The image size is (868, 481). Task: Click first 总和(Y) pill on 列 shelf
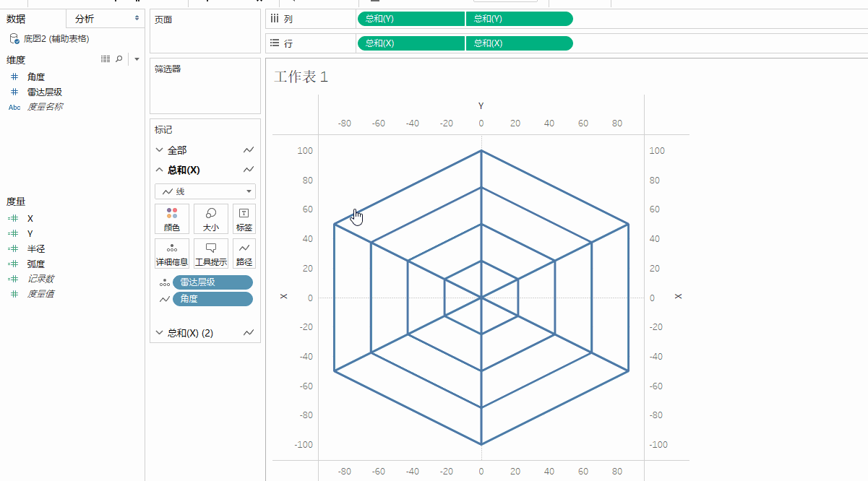[411, 19]
